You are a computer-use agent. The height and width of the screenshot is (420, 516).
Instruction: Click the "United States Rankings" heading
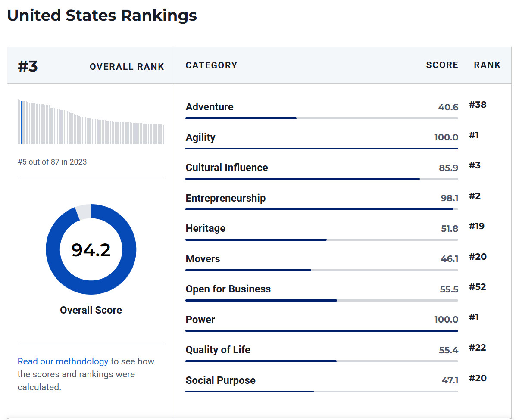pyautogui.click(x=102, y=16)
